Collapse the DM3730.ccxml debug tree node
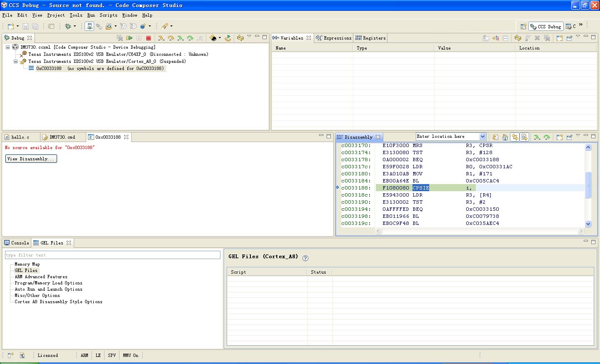 7,47
